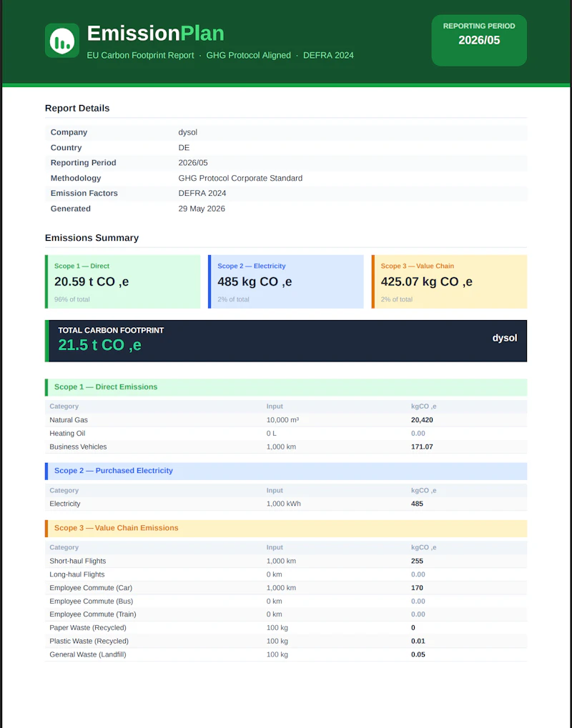Image resolution: width=572 pixels, height=728 pixels.
Task: Click the Short-haul Flights value '255'
Action: (418, 561)
